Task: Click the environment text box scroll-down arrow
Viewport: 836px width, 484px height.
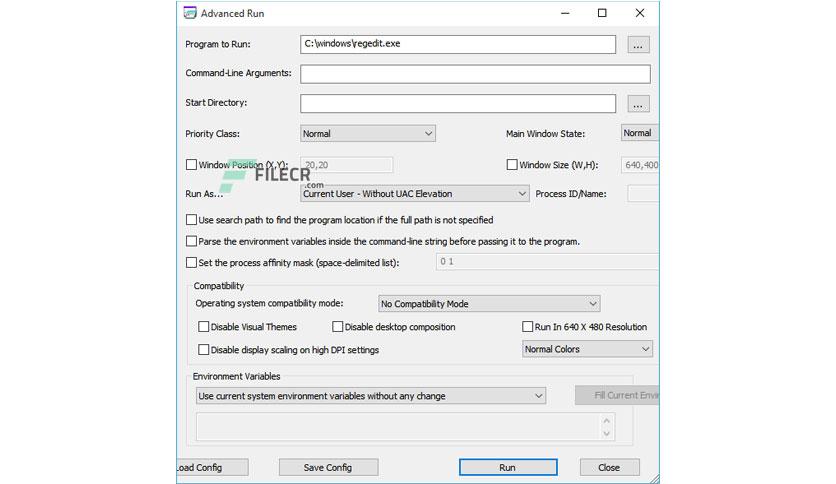Action: [x=607, y=433]
